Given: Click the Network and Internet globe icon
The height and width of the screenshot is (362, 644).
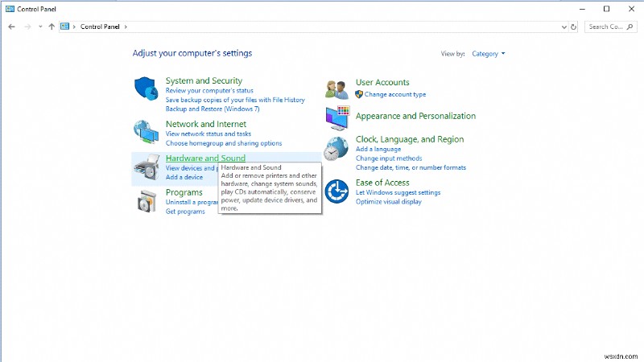Looking at the screenshot, I should coord(147,132).
